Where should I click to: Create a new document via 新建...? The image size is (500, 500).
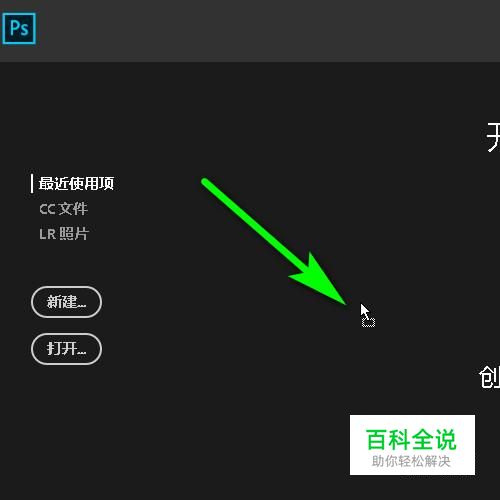66,302
